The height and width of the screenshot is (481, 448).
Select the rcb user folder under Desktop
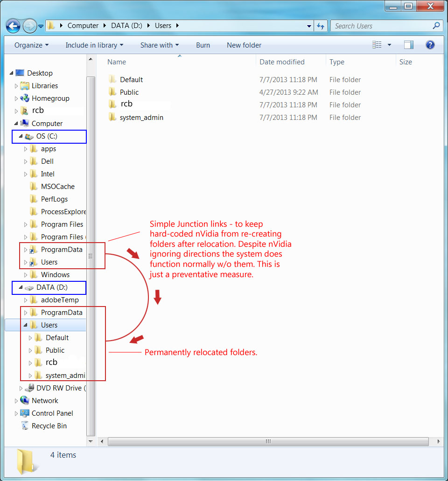click(x=38, y=111)
